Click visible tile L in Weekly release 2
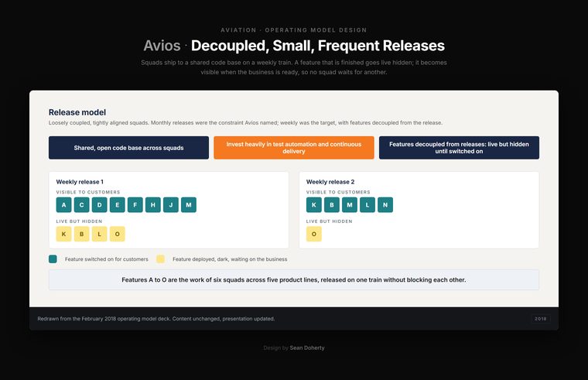The width and height of the screenshot is (588, 380). pyautogui.click(x=367, y=205)
